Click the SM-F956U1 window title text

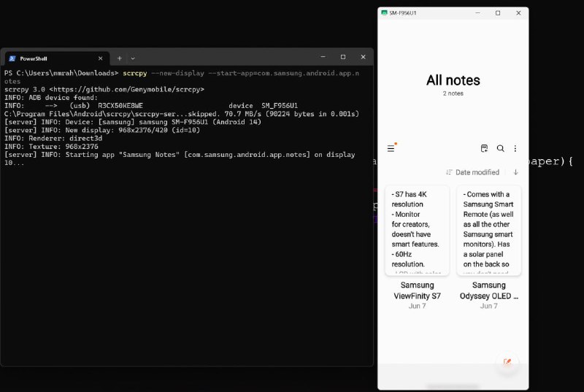coord(403,13)
